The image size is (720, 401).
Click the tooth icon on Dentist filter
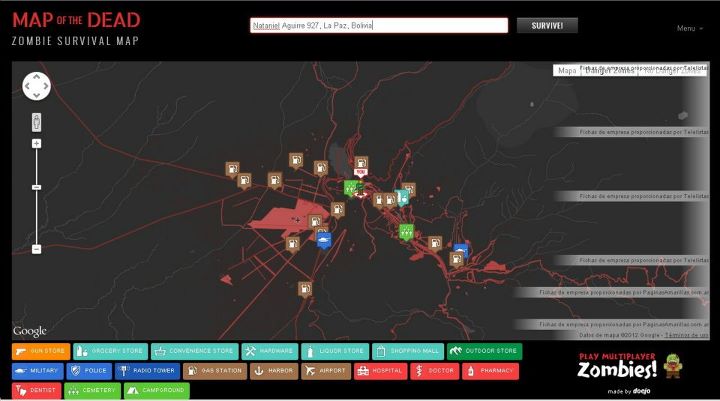21,390
